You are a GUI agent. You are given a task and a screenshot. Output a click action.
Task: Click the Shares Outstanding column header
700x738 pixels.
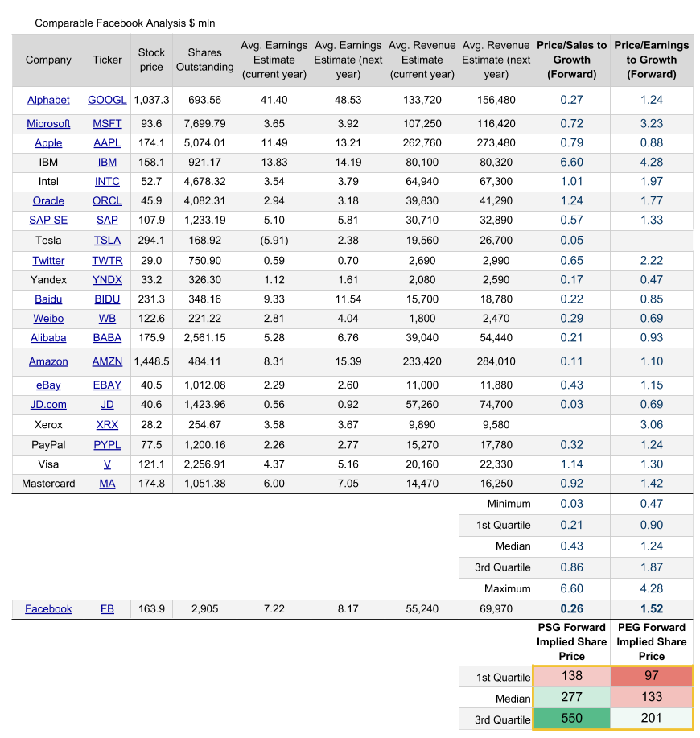click(204, 60)
